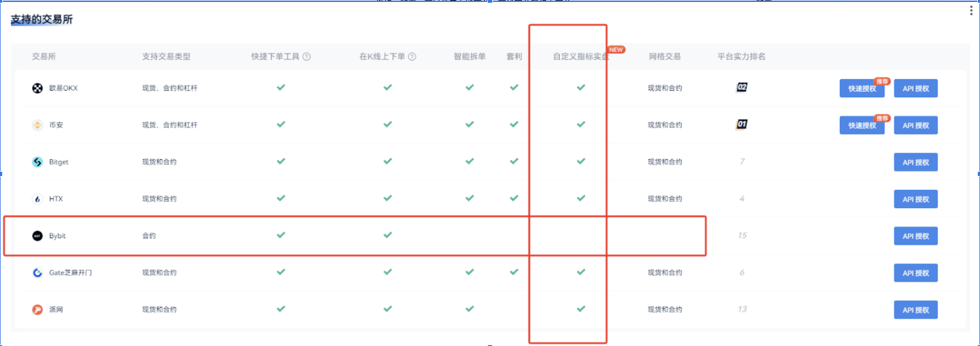Click 合约 trade type for Bybit
Screen dimensions: 980x346
coord(149,236)
